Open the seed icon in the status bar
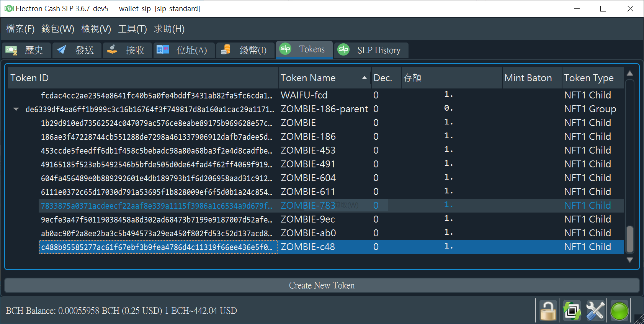Screen dimensions: 644x324 (572, 311)
